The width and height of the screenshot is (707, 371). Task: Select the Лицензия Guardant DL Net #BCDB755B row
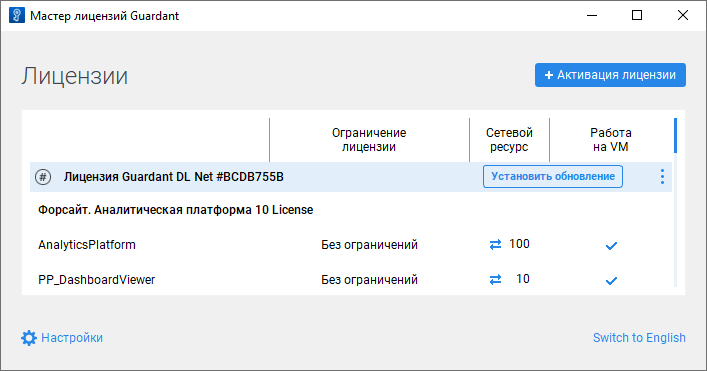point(351,177)
